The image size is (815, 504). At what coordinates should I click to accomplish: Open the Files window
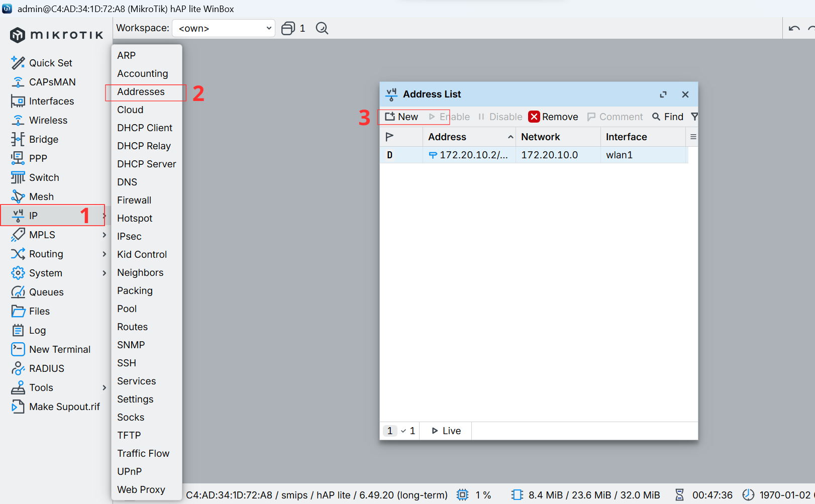coord(30,311)
